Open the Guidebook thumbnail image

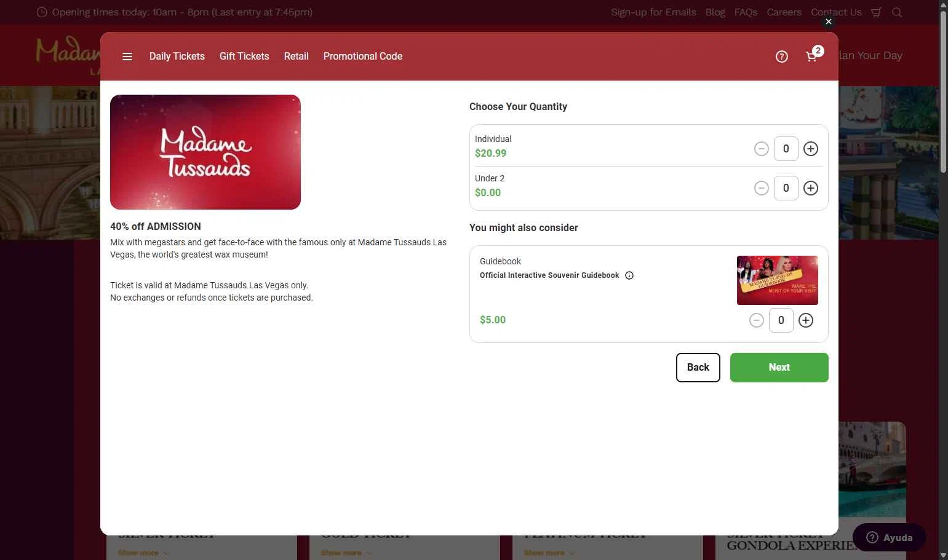tap(778, 280)
